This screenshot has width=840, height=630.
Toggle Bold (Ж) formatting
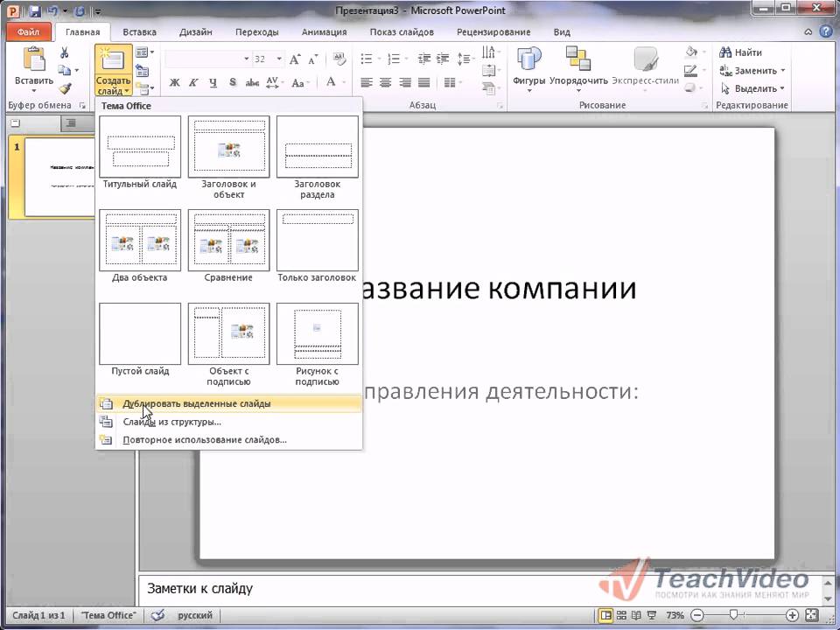tap(174, 82)
